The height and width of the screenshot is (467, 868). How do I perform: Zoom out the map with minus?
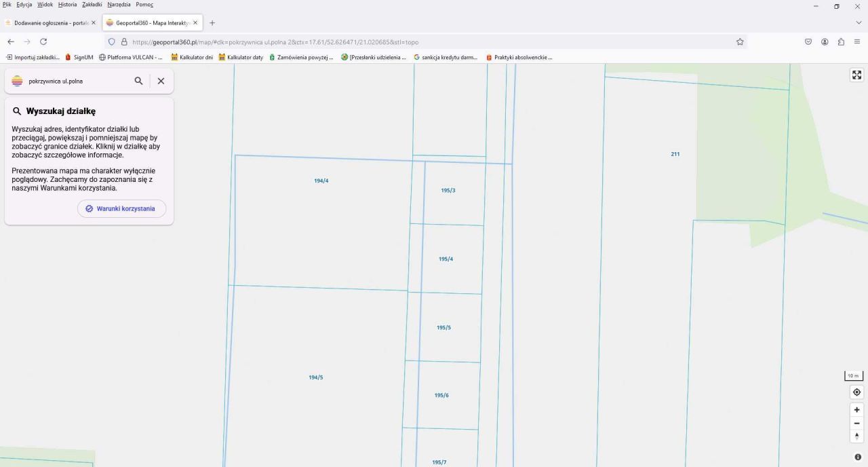[x=856, y=423]
